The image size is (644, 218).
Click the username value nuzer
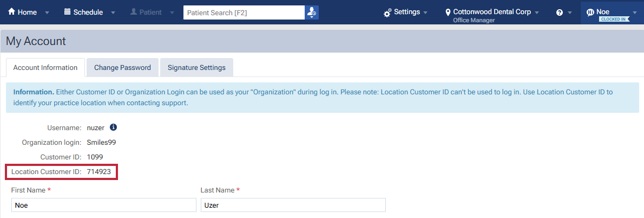96,127
